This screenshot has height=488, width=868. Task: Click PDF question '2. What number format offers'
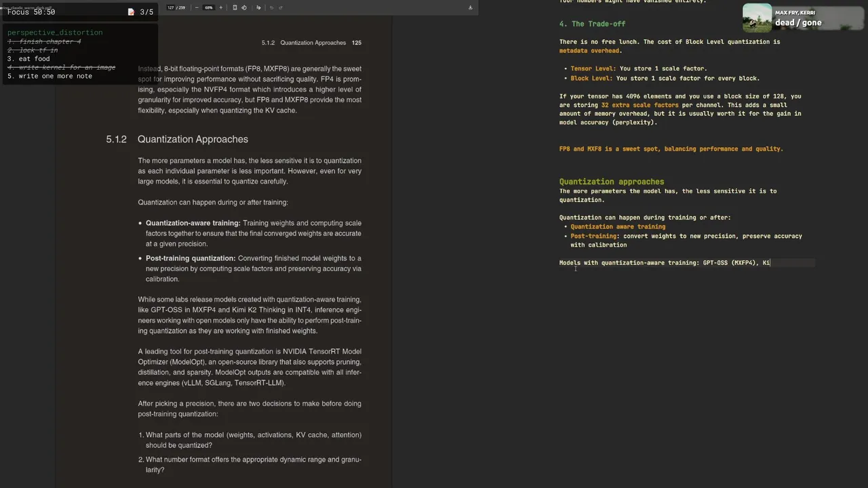coord(250,464)
